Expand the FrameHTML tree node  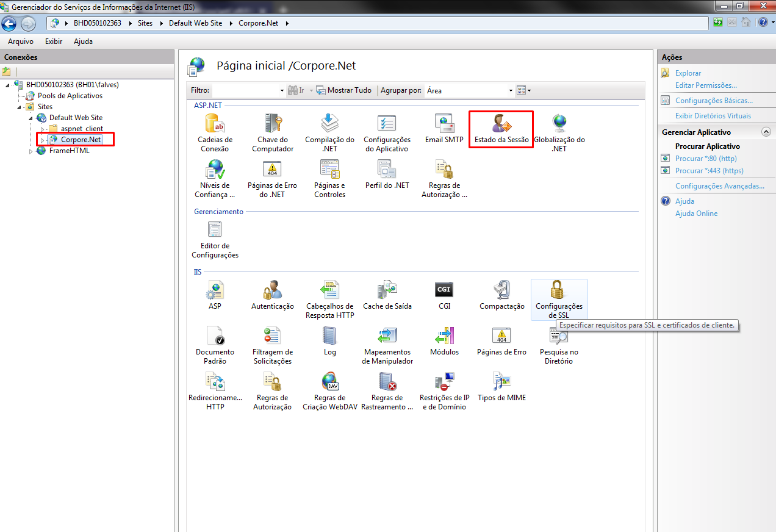[31, 151]
